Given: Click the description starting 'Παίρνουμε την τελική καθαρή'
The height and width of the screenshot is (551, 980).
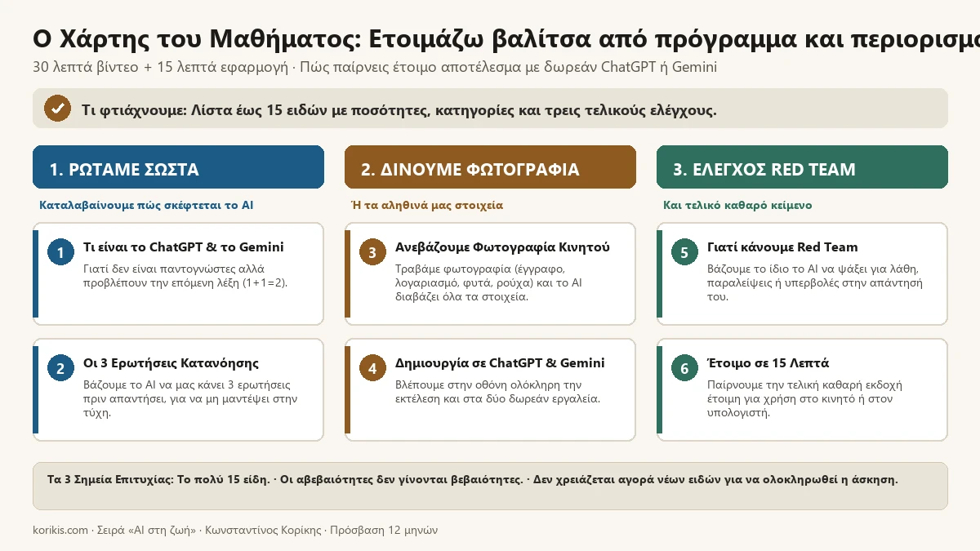Looking at the screenshot, I should 805,398.
